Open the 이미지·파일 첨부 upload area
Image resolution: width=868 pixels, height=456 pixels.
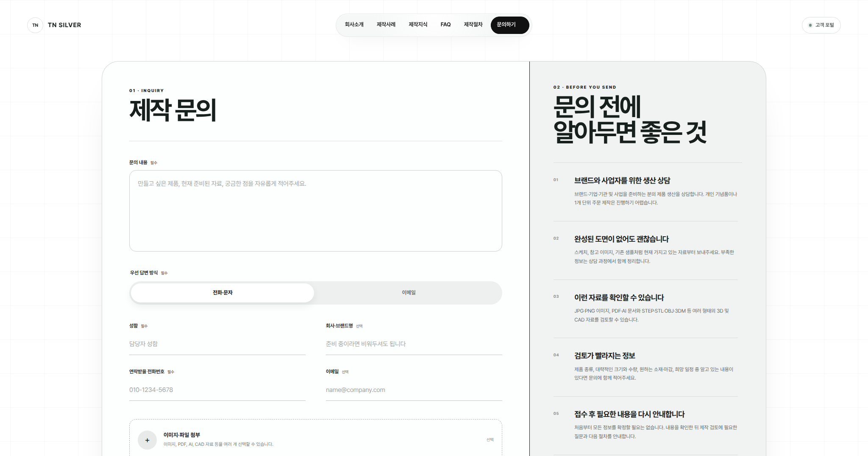click(x=316, y=439)
